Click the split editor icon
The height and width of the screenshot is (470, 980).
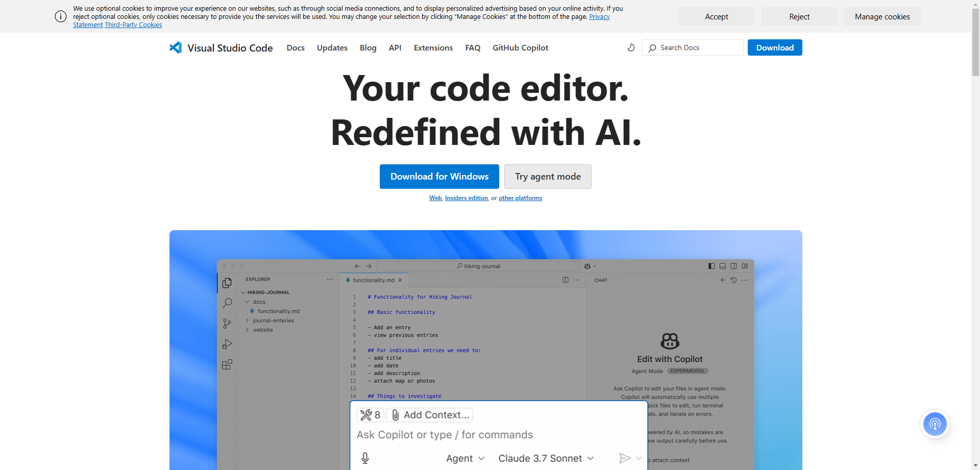pyautogui.click(x=566, y=280)
